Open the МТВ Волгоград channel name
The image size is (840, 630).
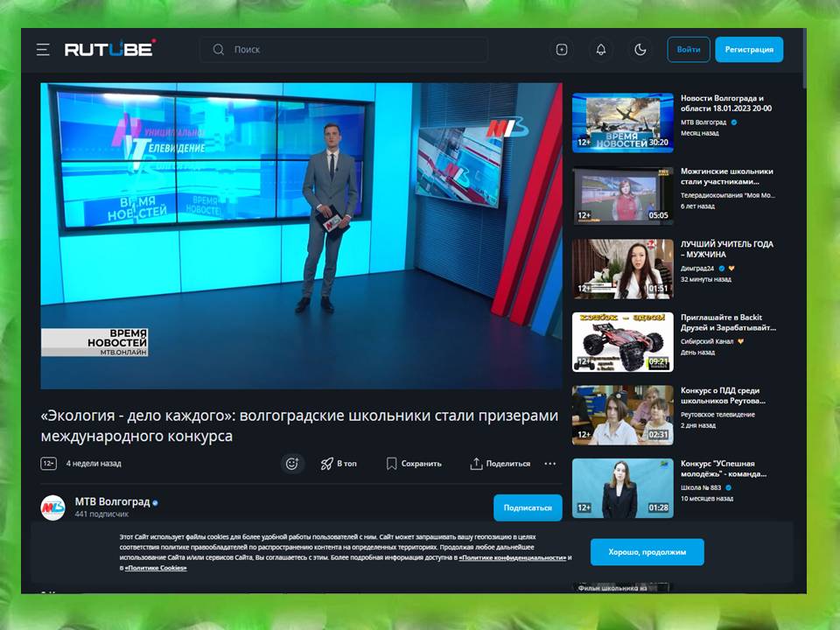[113, 502]
